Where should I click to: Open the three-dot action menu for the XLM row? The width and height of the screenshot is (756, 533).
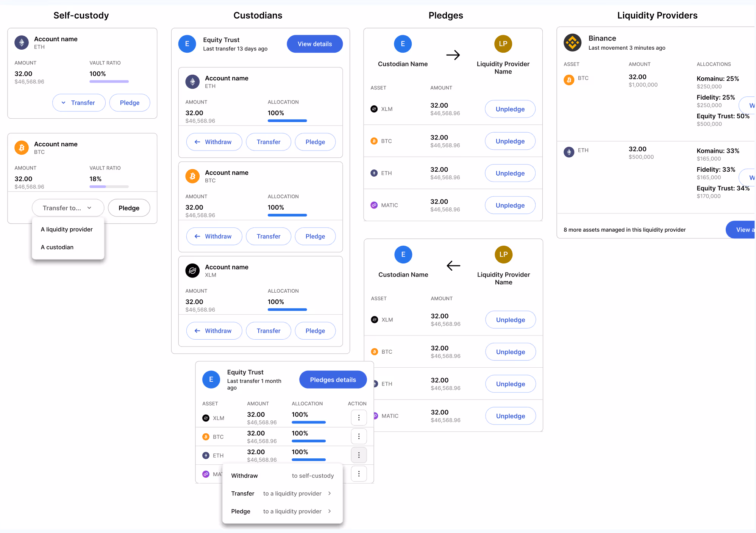tap(359, 418)
